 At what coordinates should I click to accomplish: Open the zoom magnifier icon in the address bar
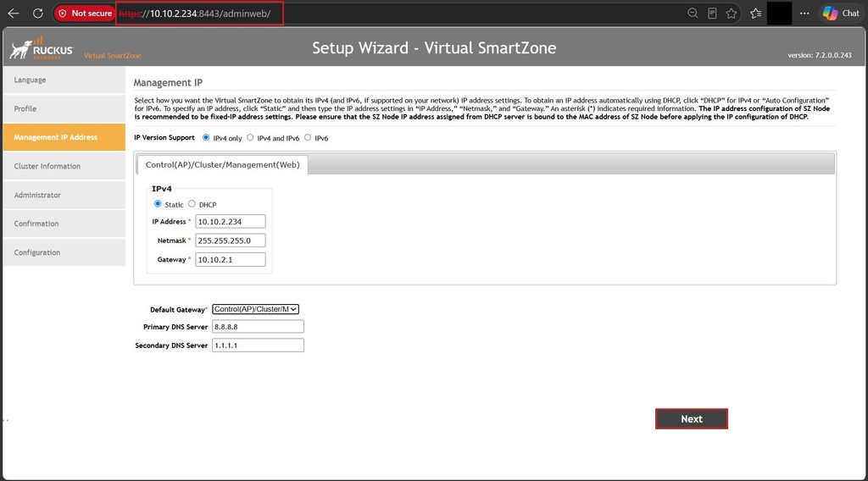click(x=693, y=14)
